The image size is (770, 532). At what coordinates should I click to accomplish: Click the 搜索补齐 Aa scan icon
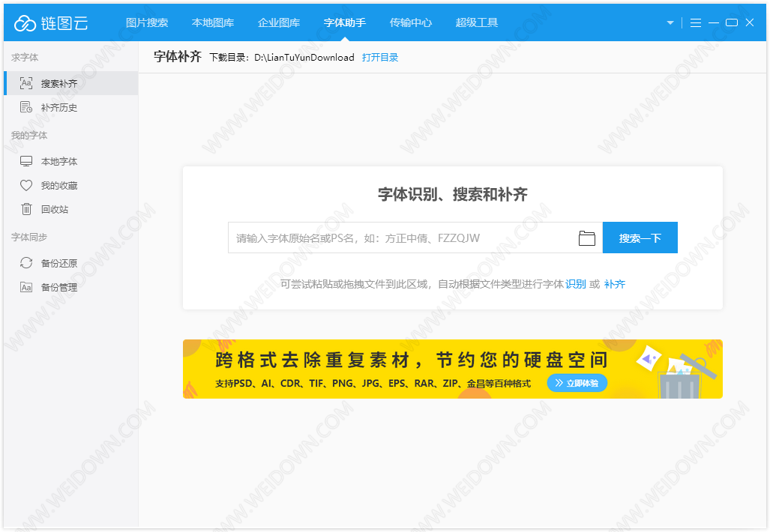tap(26, 83)
